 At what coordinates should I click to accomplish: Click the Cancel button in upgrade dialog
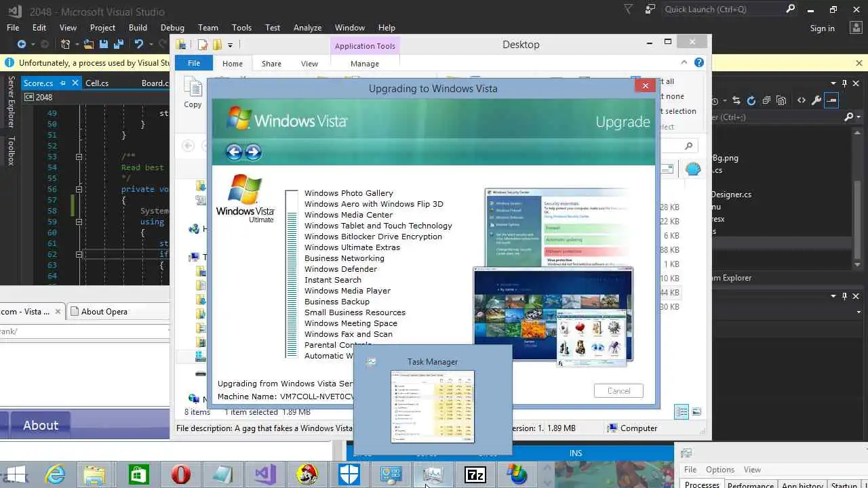point(618,391)
